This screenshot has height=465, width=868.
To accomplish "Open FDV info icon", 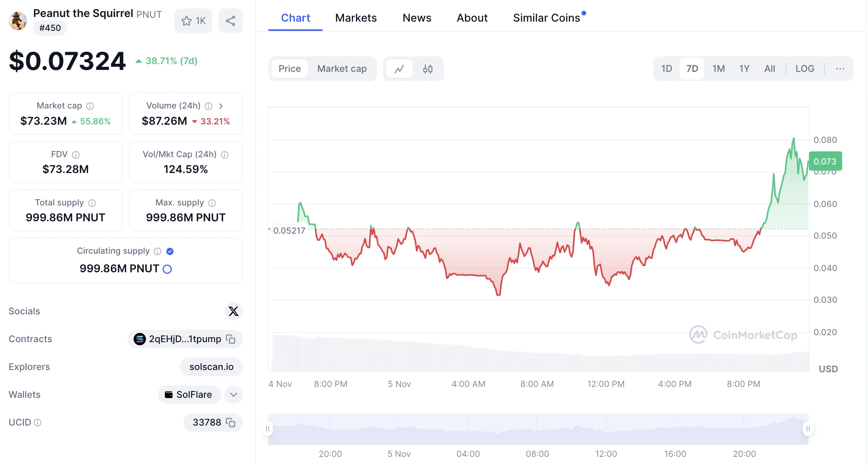I will click(x=76, y=154).
